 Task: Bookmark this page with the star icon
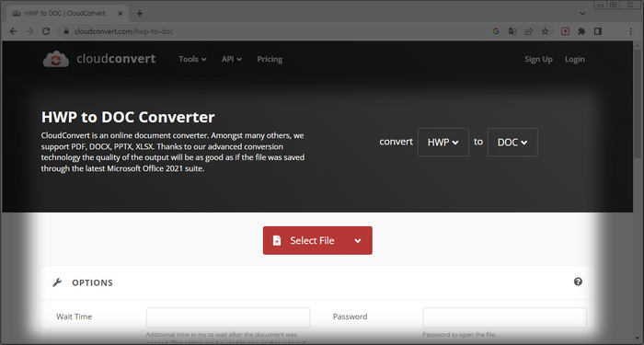[545, 31]
